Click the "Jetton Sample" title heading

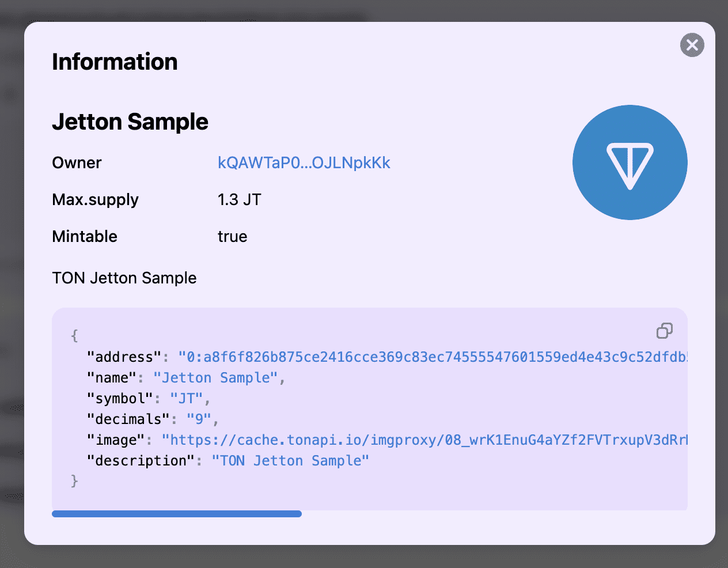pos(130,122)
